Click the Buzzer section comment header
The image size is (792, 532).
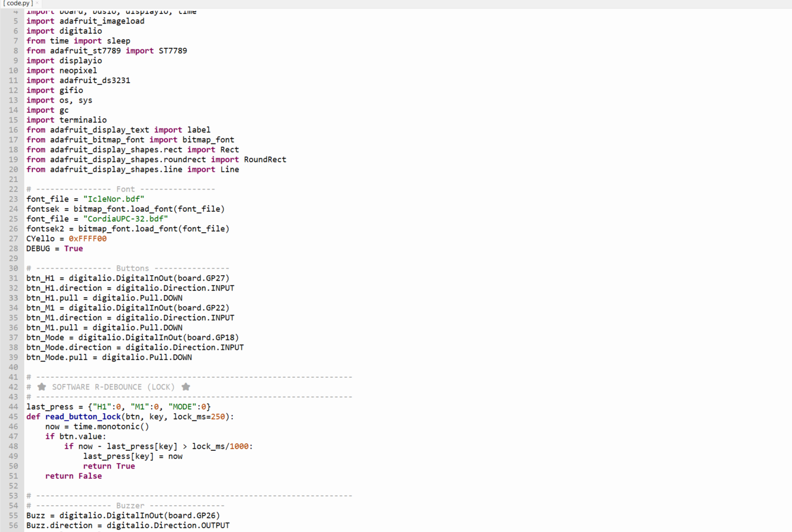[x=130, y=506]
